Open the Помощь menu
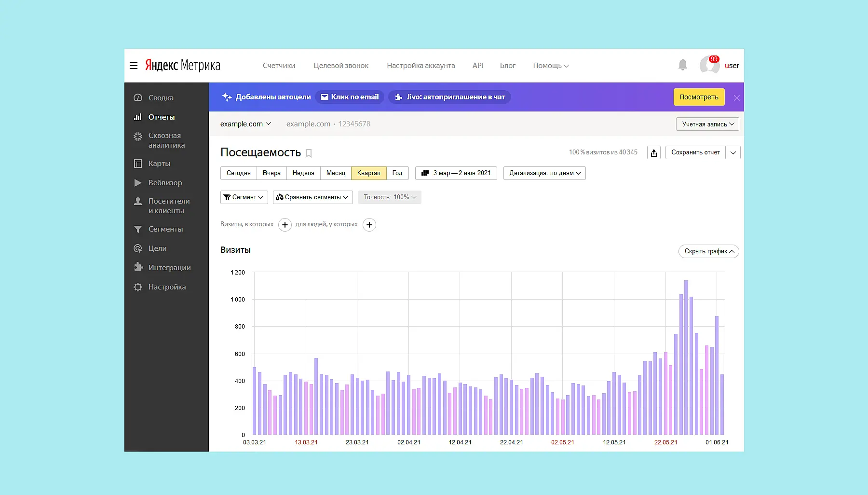The height and width of the screenshot is (495, 868). (x=550, y=66)
